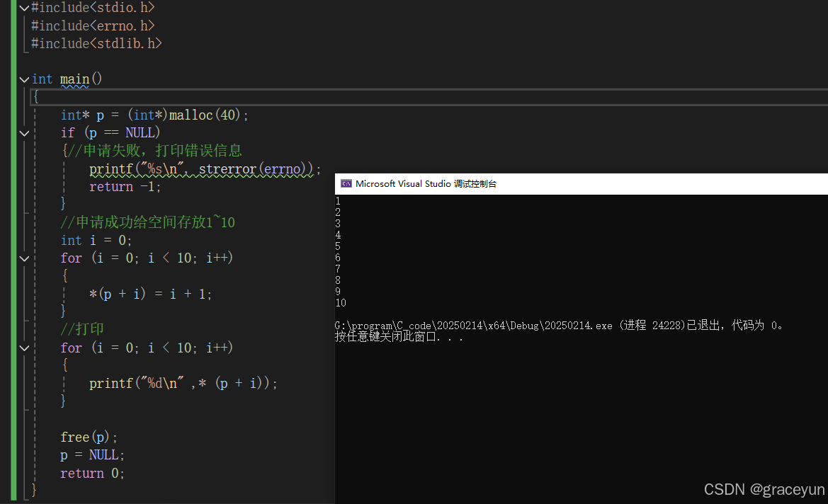Viewport: 828px width, 504px height.
Task: Click the #include<stdio.h> line
Action: coord(93,8)
